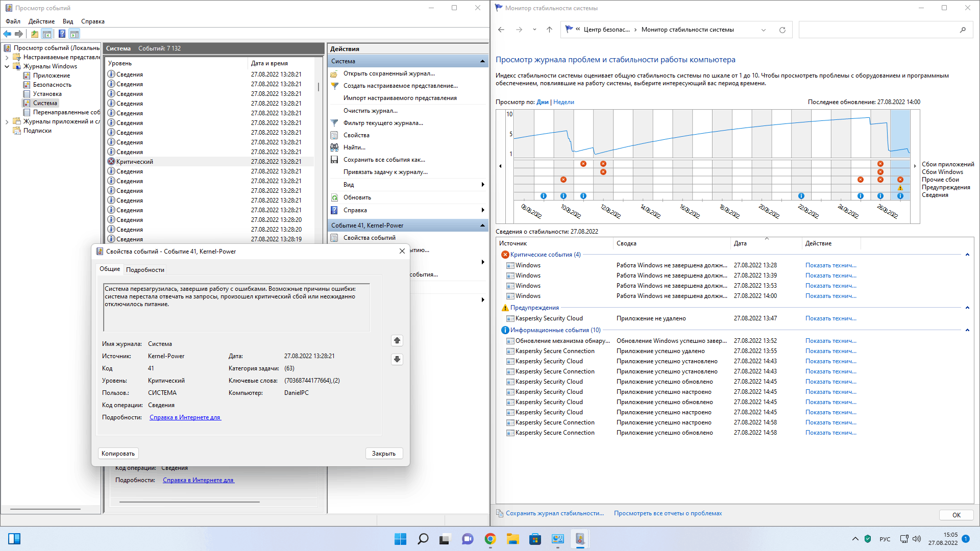
Task: Expand Настраиваемые представления tree node
Action: click(7, 57)
